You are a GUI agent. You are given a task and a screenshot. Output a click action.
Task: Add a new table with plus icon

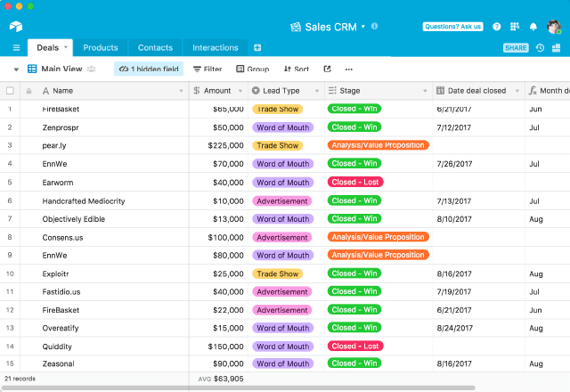pyautogui.click(x=257, y=47)
